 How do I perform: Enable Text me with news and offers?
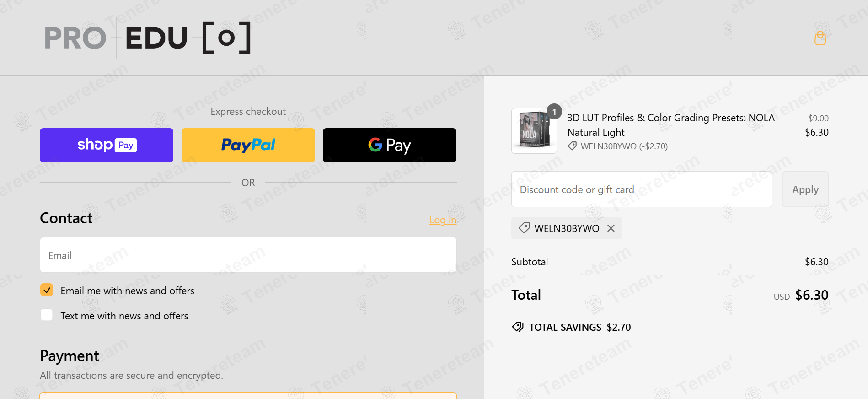coord(47,315)
